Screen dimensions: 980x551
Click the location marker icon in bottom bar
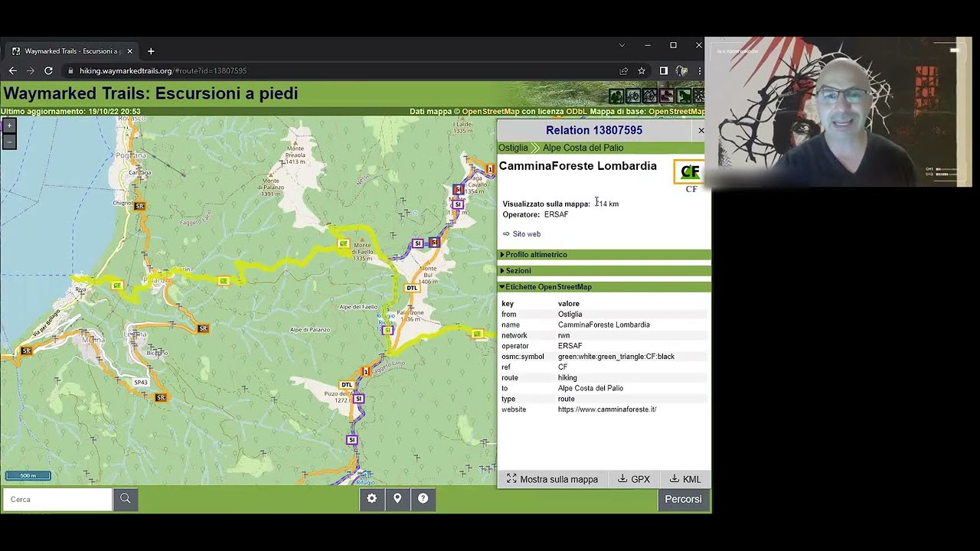[397, 498]
